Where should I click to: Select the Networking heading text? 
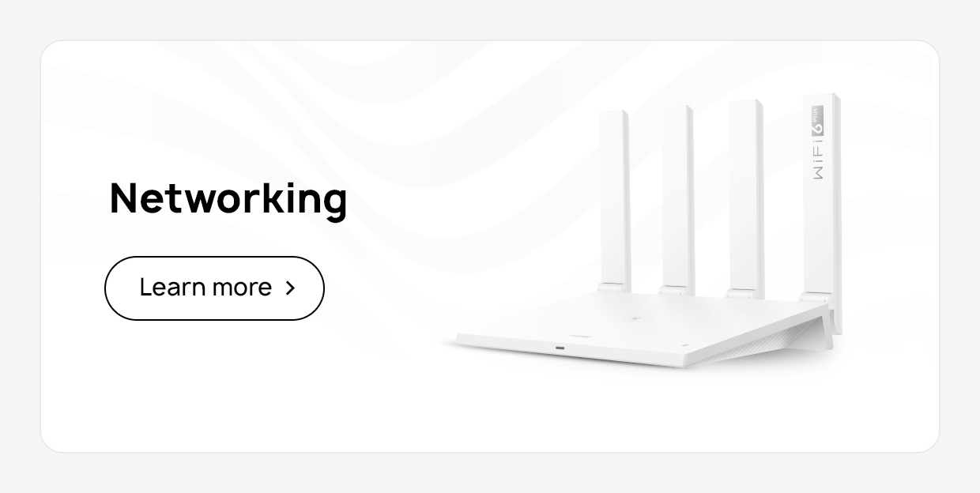pos(228,199)
